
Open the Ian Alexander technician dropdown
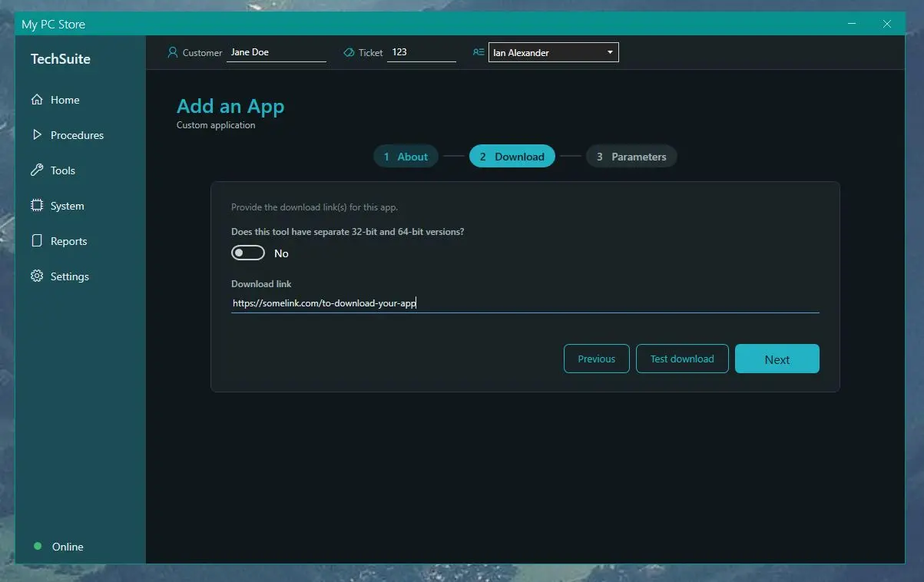(x=553, y=52)
